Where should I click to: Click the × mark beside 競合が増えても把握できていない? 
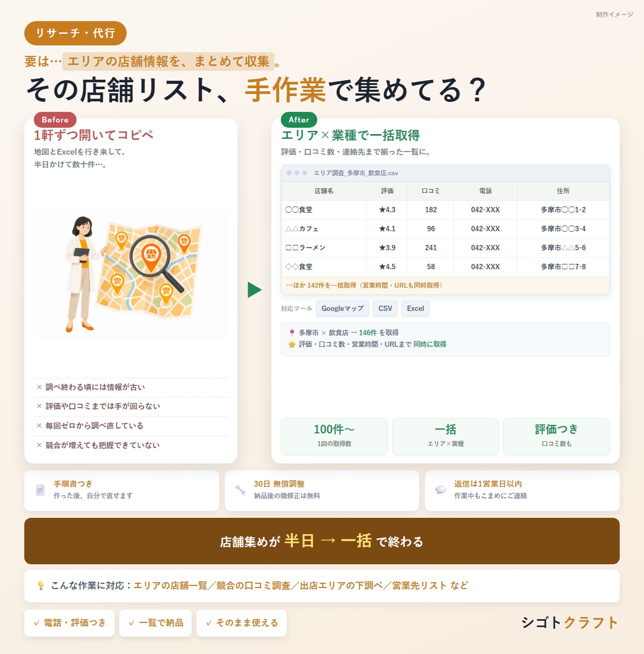[39, 445]
